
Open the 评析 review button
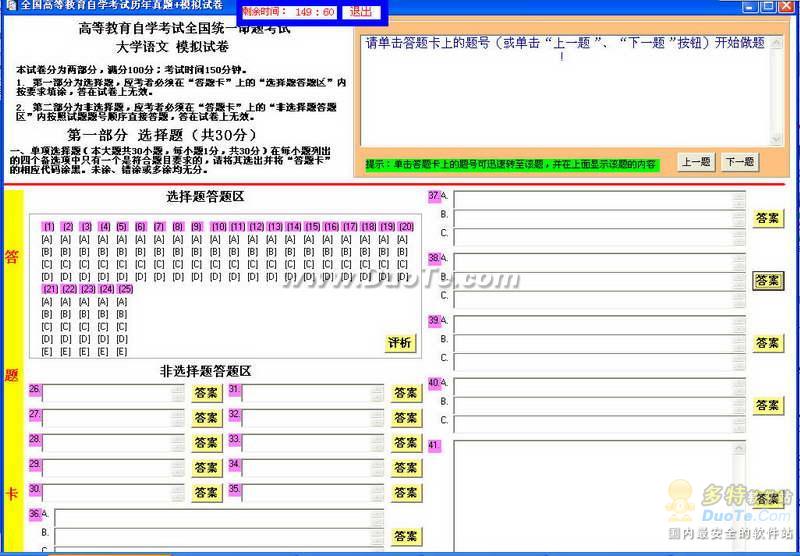400,343
